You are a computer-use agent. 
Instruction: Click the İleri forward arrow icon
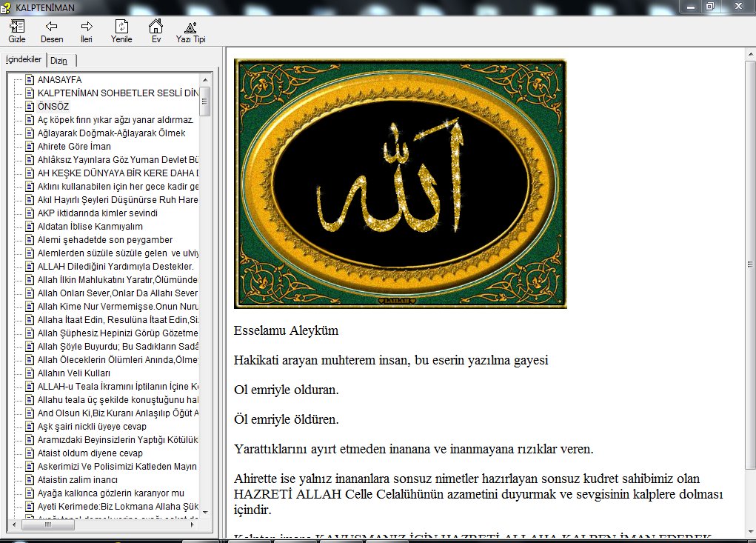[87, 27]
